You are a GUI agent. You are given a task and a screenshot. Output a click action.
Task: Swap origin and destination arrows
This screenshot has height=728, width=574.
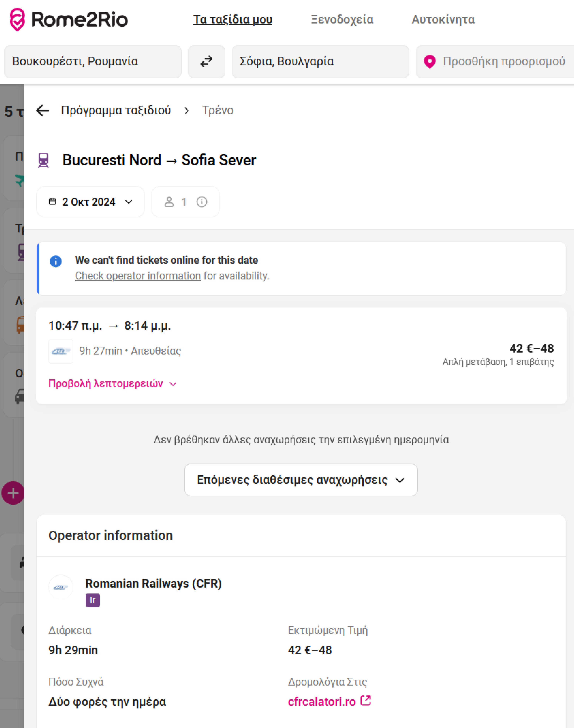206,62
